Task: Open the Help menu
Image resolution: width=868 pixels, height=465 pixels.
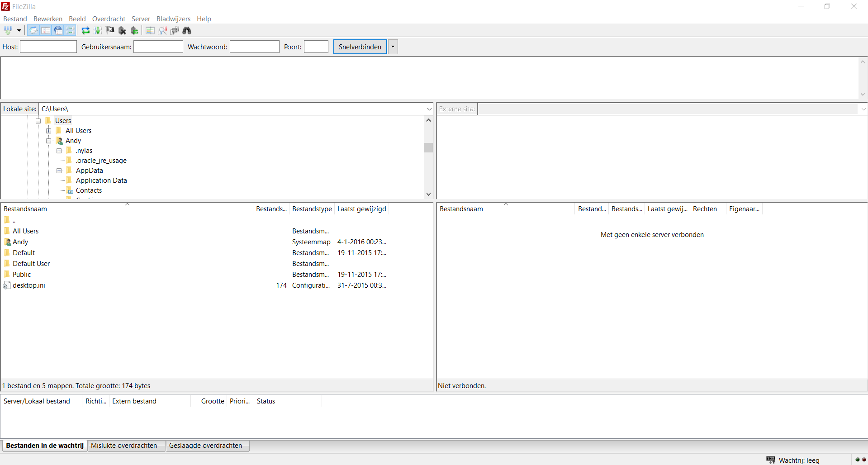Action: pos(204,19)
